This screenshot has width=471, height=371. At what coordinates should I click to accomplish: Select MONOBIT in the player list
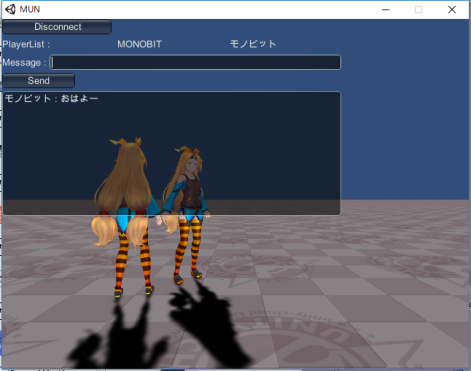coord(139,44)
